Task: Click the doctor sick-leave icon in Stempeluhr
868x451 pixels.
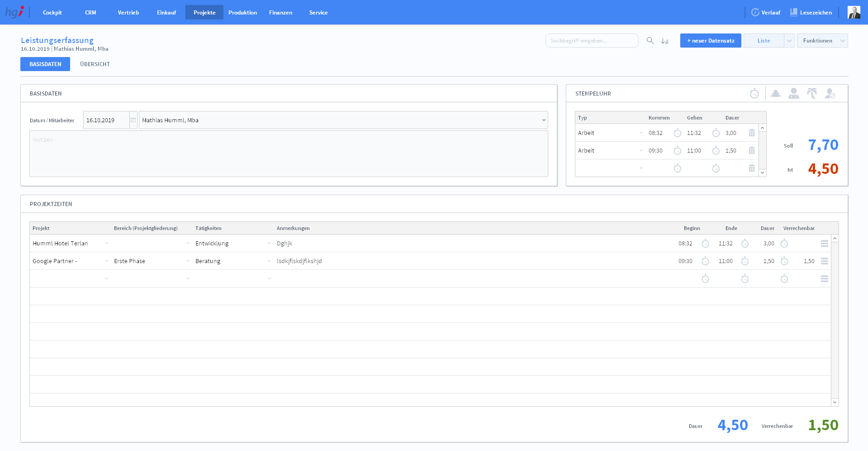Action: (793, 94)
